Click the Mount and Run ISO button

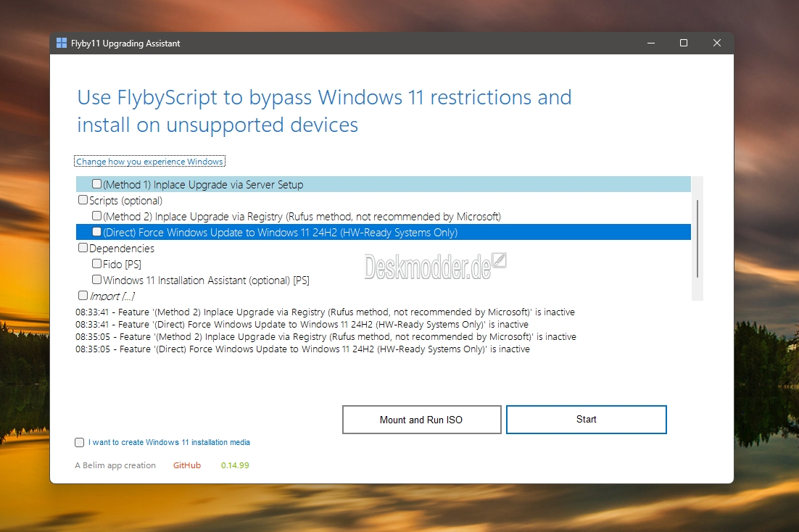click(x=421, y=420)
